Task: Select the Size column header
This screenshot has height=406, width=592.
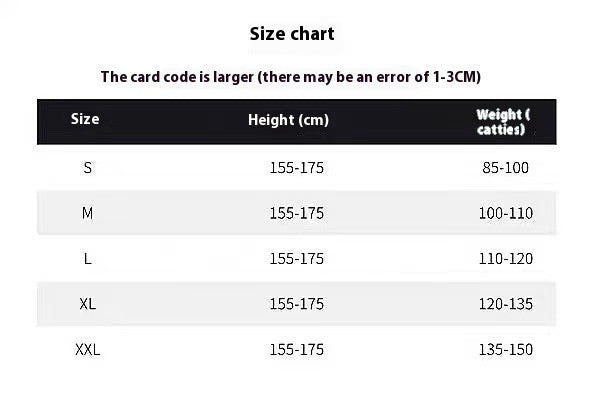Action: point(85,119)
